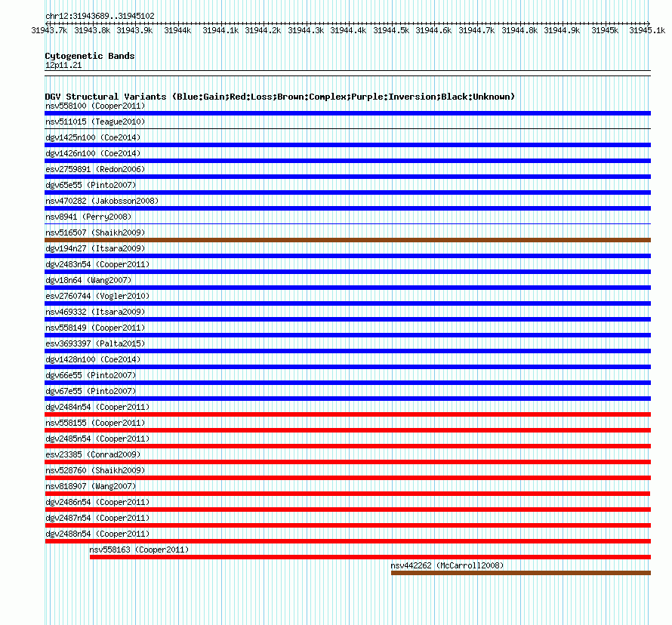Select dgv2484n54 (Cooper2011) label
Image resolution: width=672 pixels, height=625 pixels.
97,407
